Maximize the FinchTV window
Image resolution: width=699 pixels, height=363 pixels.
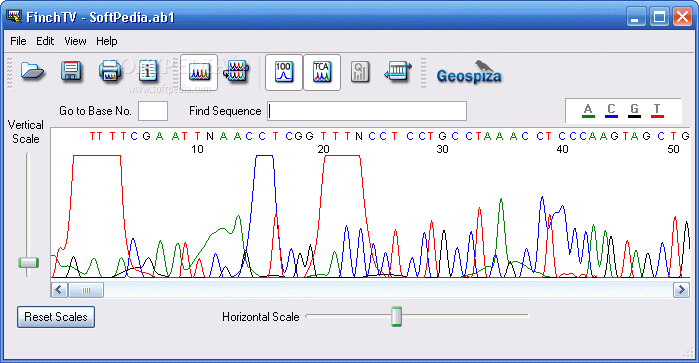[x=659, y=17]
